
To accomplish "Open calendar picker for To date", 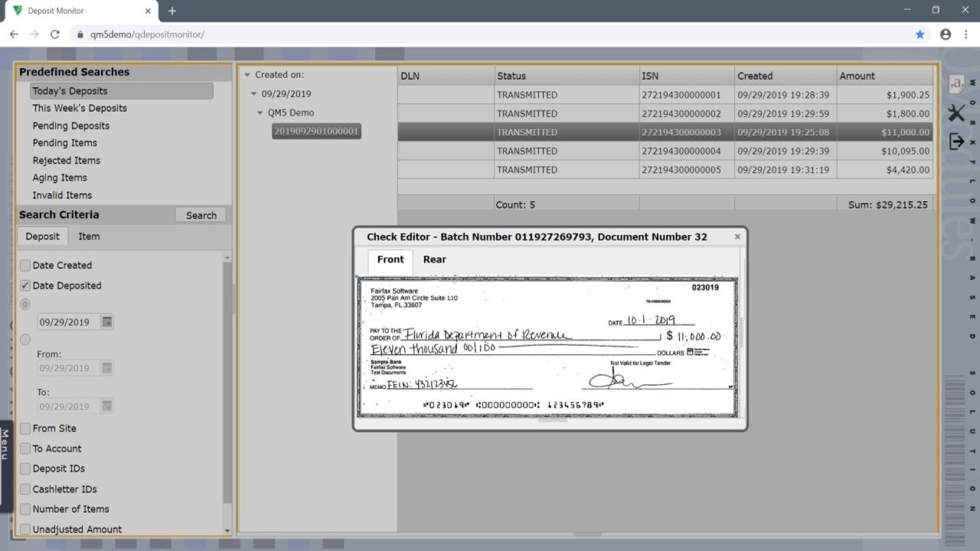I will [107, 406].
